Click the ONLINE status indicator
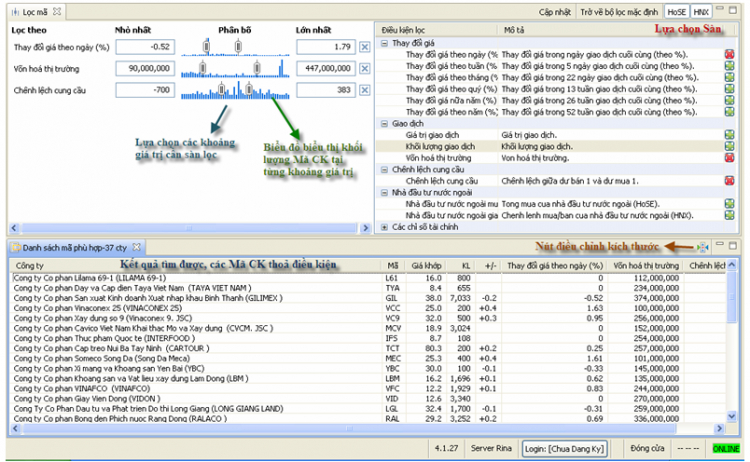This screenshot has width=750, height=462. pos(726,449)
